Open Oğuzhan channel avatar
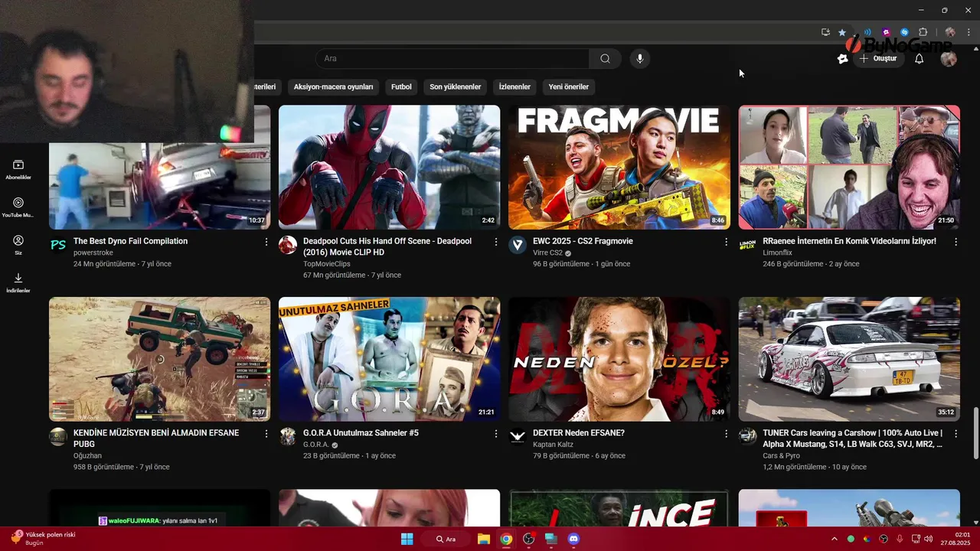Screen dimensions: 980x551 (58, 437)
